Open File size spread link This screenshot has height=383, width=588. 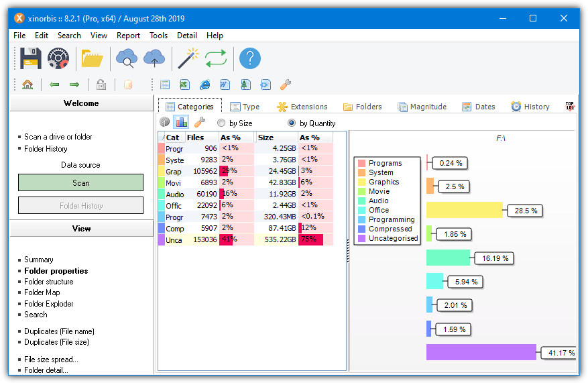(52, 360)
